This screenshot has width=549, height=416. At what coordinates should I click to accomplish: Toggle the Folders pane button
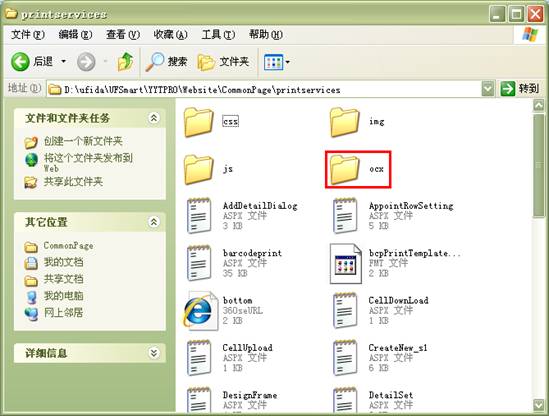pyautogui.click(x=223, y=62)
